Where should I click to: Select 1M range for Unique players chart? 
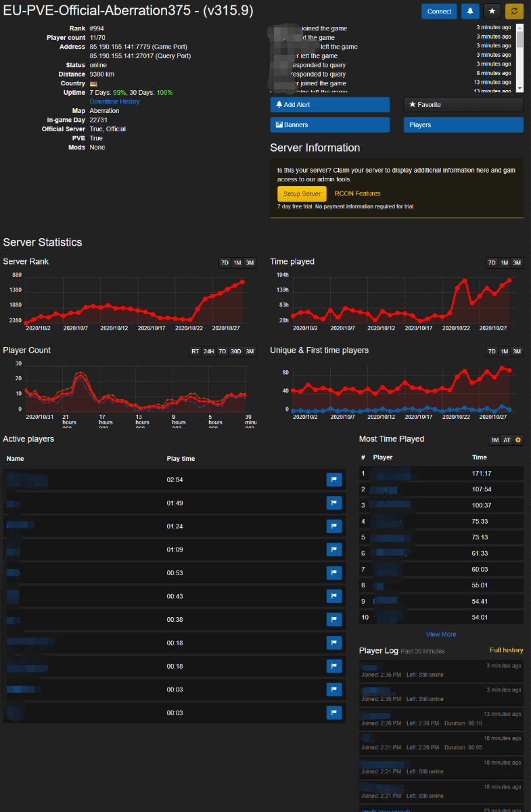click(x=504, y=351)
